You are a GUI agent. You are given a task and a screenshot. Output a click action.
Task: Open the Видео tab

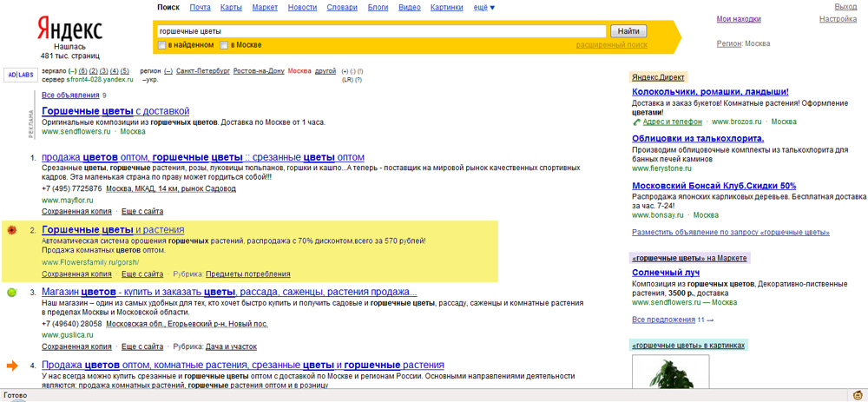pyautogui.click(x=409, y=7)
